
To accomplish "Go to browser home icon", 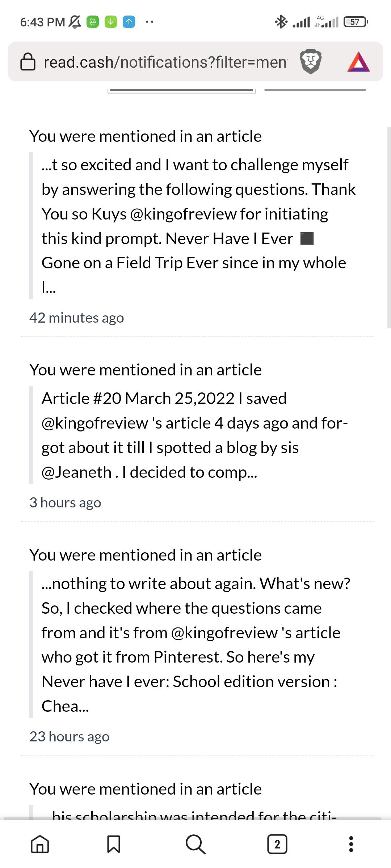I will 40,844.
